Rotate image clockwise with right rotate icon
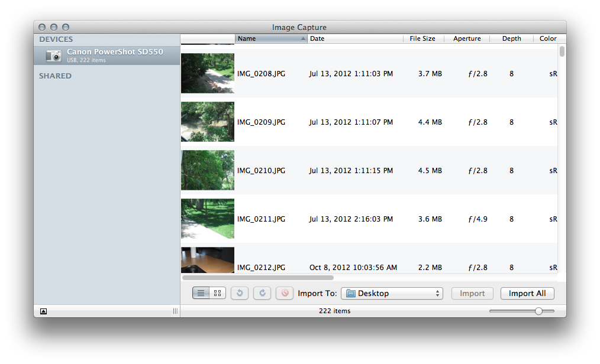The image size is (600, 364). (x=262, y=293)
